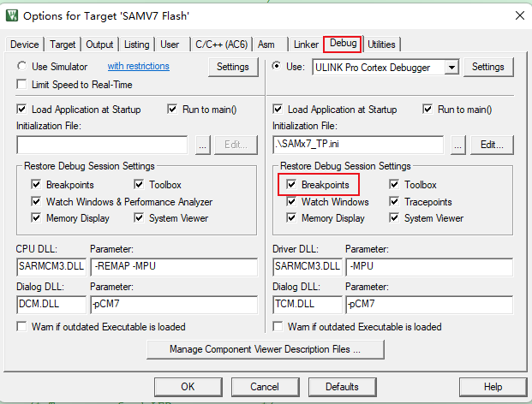Confirm settings with the OK button
The image size is (532, 404).
[x=188, y=387]
